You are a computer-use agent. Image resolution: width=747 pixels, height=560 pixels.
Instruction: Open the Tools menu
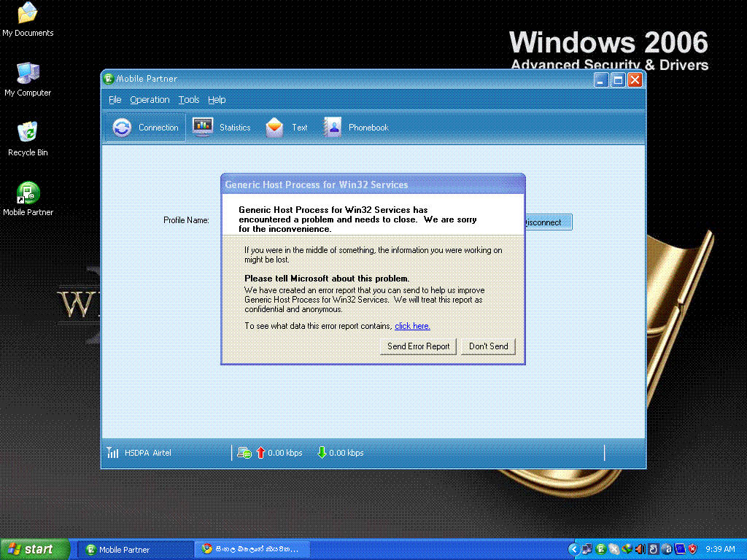coord(189,99)
